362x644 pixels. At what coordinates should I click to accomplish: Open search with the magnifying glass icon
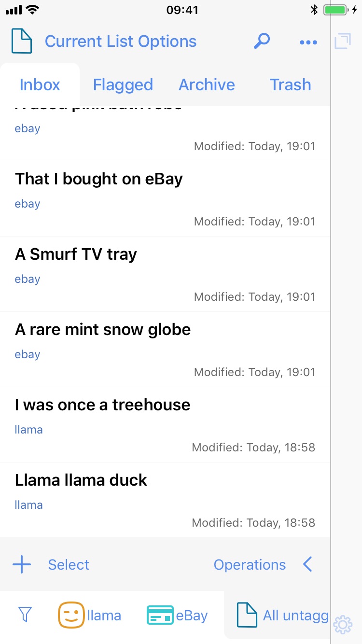261,41
